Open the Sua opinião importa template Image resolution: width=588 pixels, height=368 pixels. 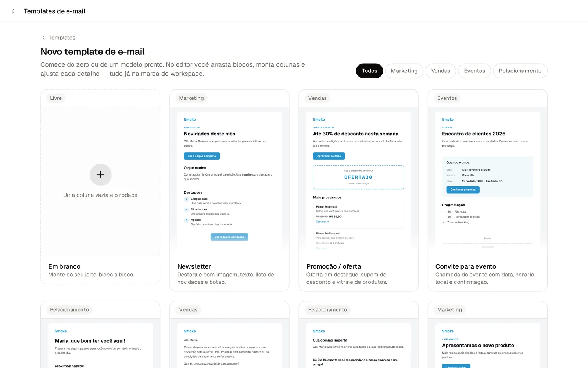(358, 343)
